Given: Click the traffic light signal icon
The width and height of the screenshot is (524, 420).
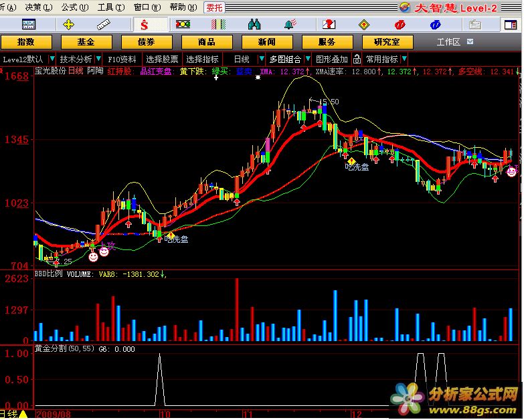Looking at the screenshot, I should (x=183, y=24).
